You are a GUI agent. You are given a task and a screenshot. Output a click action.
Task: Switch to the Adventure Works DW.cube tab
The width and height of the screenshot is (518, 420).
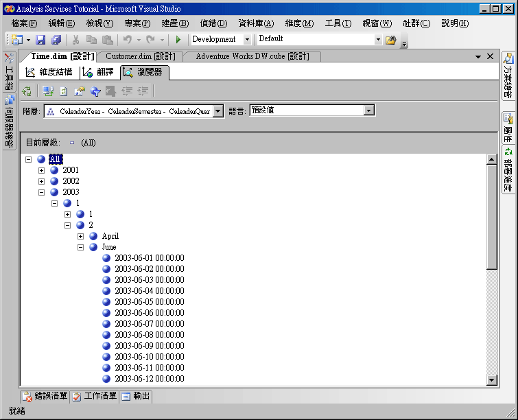[252, 56]
